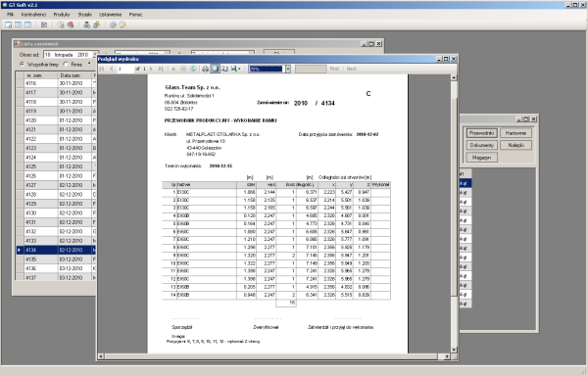Viewport: 588px width, 376px height.
Task: Open the page setup icon
Action: click(224, 69)
